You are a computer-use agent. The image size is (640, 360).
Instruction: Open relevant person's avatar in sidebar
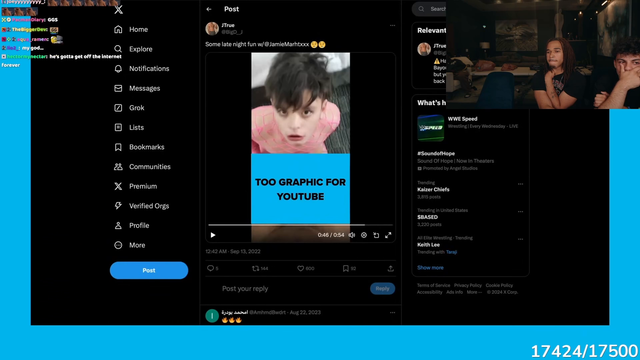coord(424,49)
